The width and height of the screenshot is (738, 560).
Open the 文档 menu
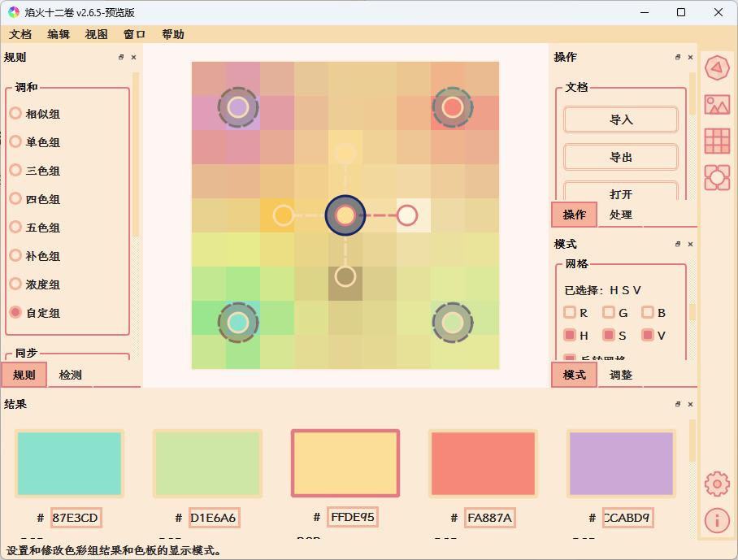pyautogui.click(x=20, y=34)
